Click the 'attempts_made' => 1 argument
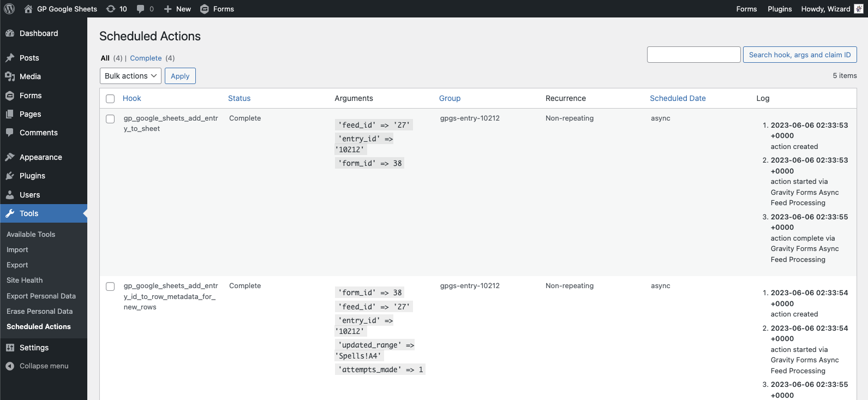This screenshot has width=868, height=400. 380,369
